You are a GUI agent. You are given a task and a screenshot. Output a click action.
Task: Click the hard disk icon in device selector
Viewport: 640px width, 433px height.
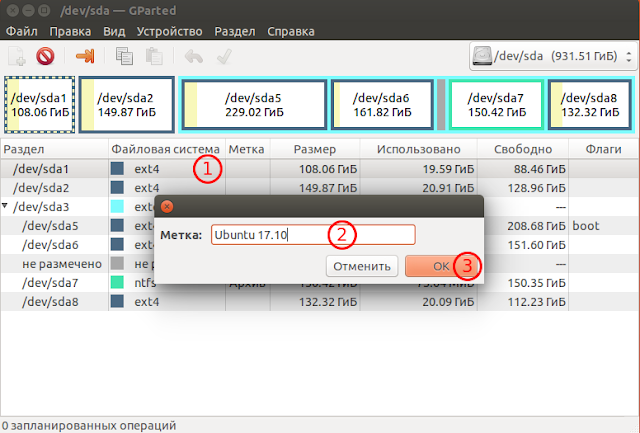click(x=482, y=56)
